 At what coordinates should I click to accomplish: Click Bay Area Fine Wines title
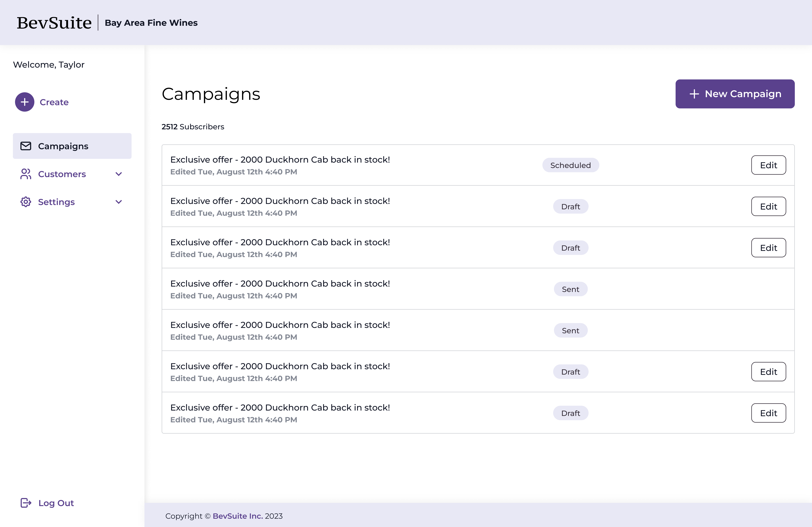(151, 23)
